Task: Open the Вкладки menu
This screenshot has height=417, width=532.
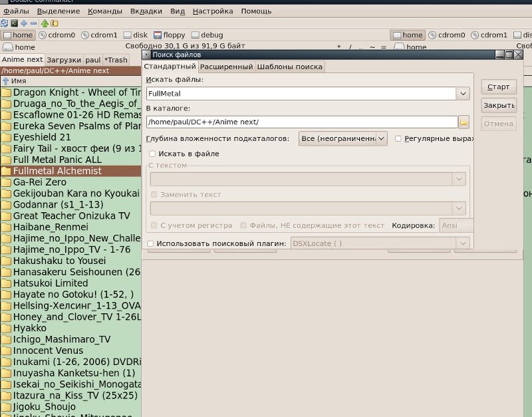Action: point(146,11)
